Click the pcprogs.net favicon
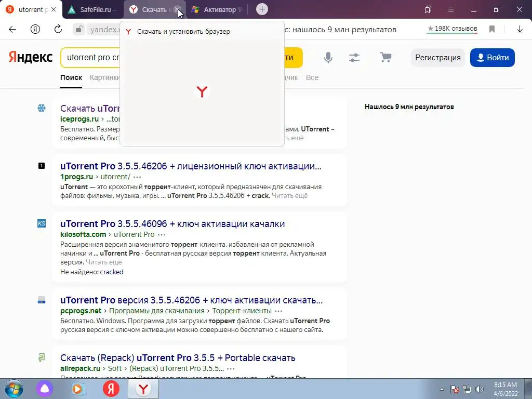 pyautogui.click(x=42, y=300)
